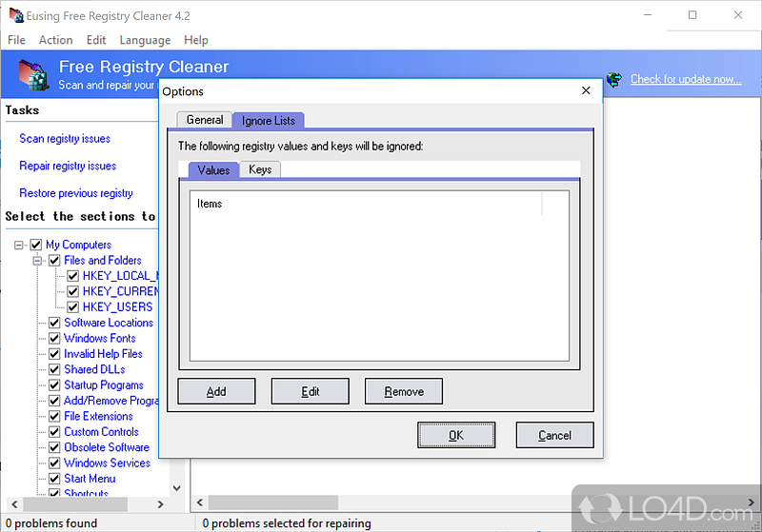
Task: Uncheck Windows Fonts checkbox
Action: [54, 338]
